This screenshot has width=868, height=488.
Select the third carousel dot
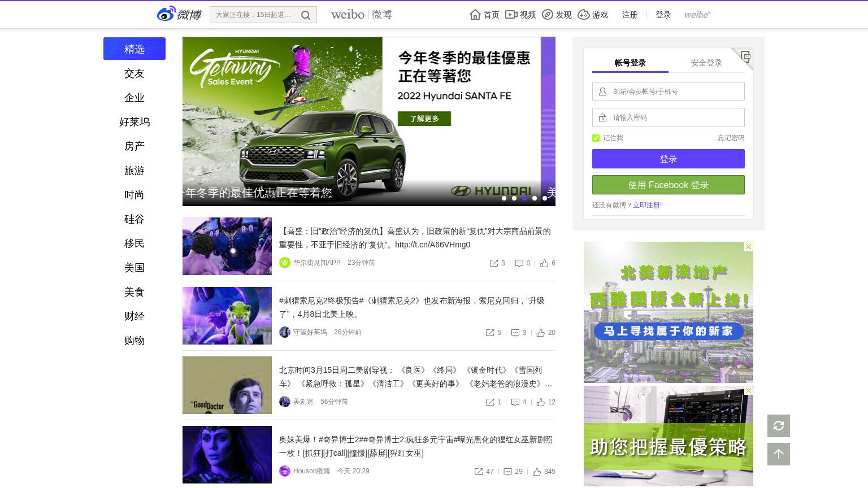(524, 198)
